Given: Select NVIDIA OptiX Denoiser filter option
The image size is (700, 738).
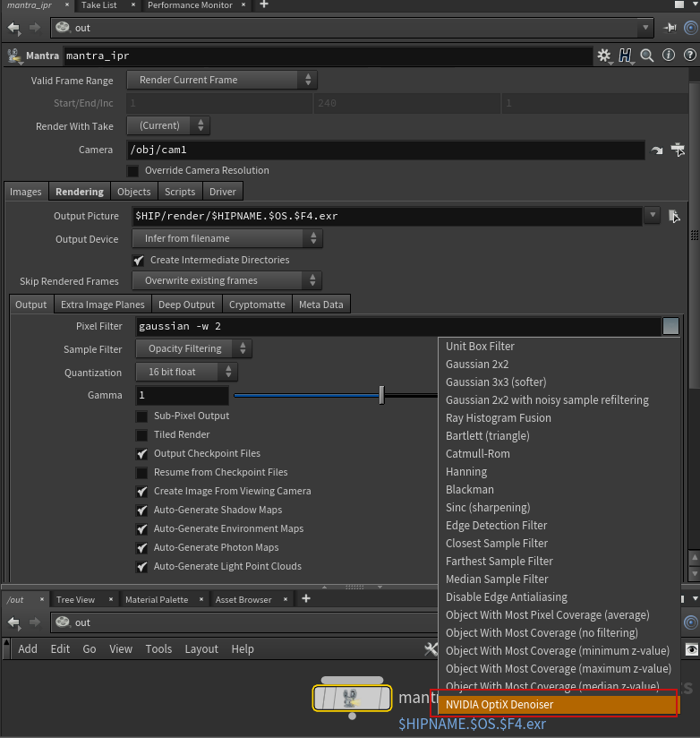Looking at the screenshot, I should [x=559, y=705].
